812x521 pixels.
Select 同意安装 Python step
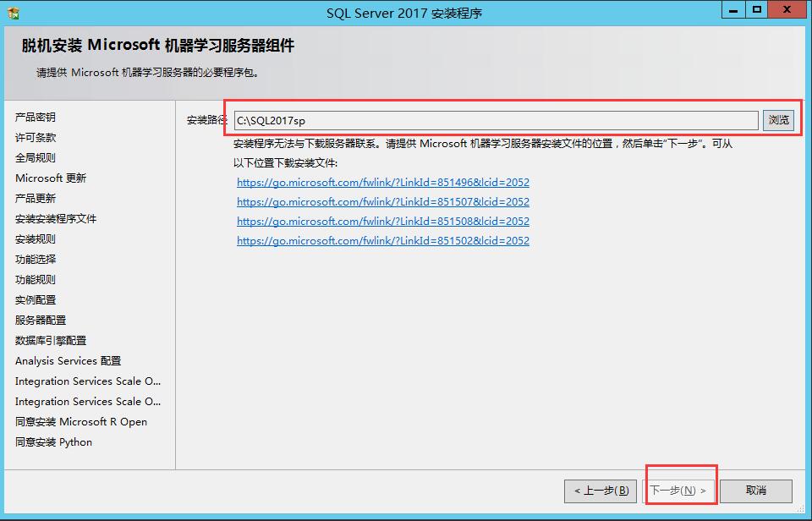pyautogui.click(x=53, y=441)
